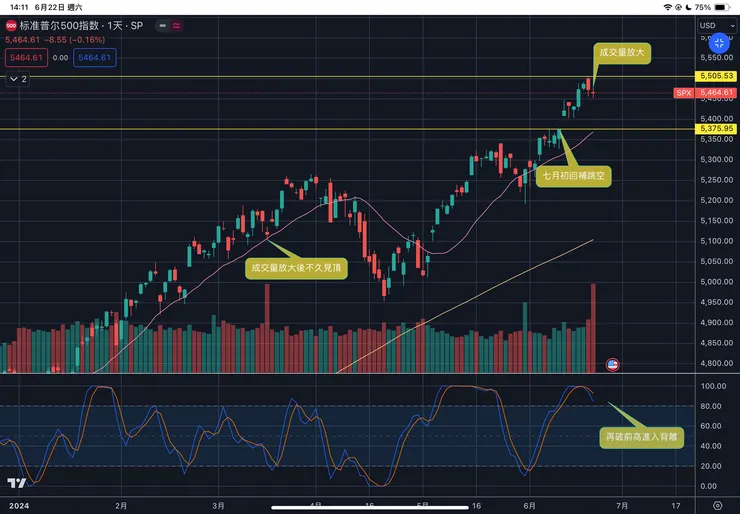Click the 4,800.00 price scale label
The height and width of the screenshot is (514, 740).
[x=717, y=363]
